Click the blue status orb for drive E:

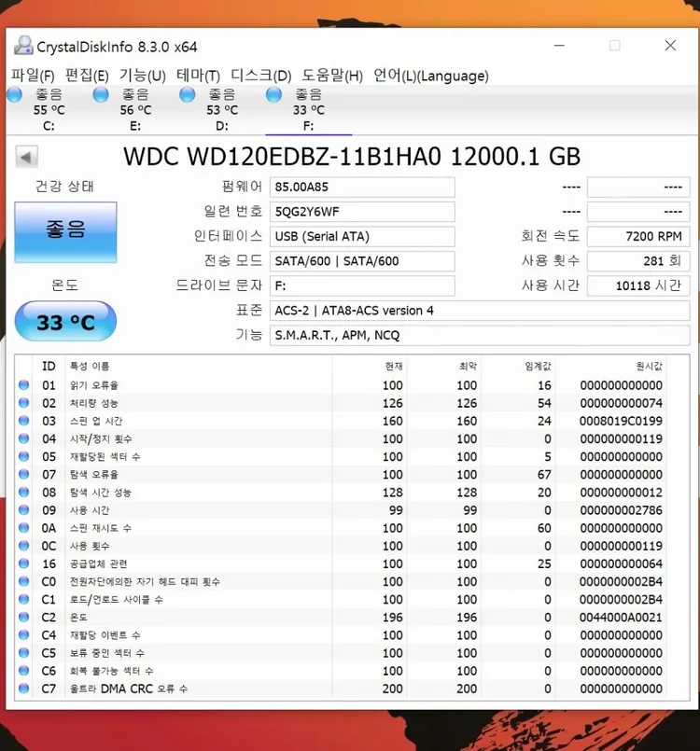coord(101,95)
